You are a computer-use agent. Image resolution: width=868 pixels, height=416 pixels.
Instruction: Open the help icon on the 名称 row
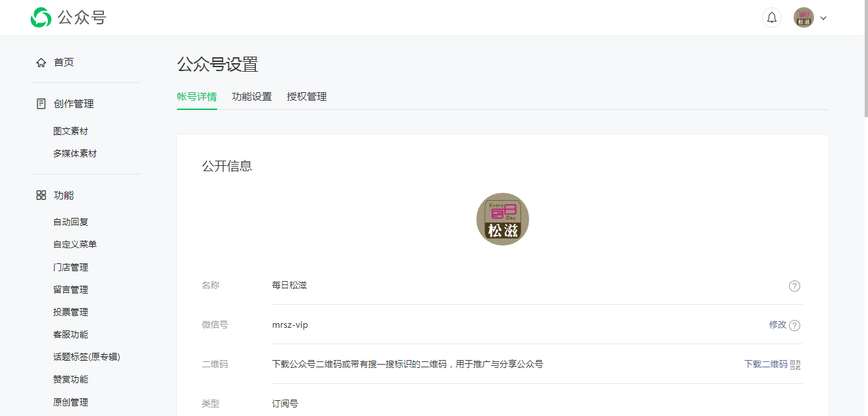[794, 286]
